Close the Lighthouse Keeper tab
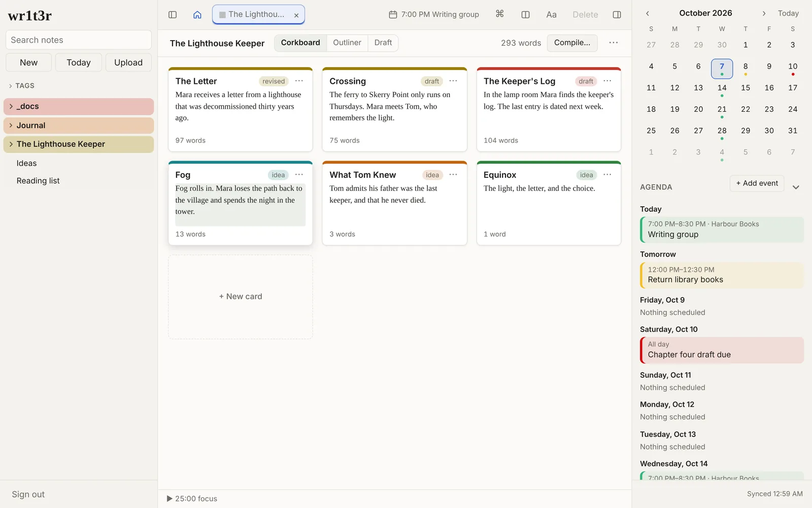The width and height of the screenshot is (812, 508). (x=296, y=15)
